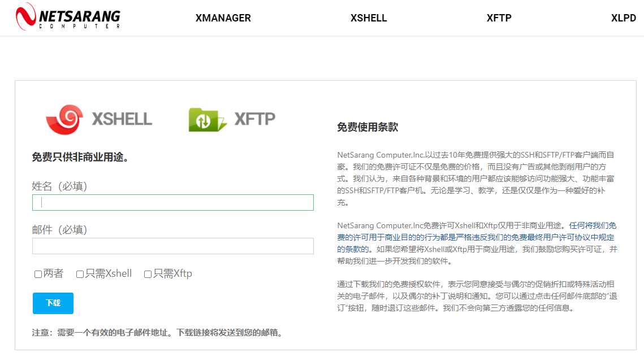Click the XFTP product name text beside folder
The height and width of the screenshot is (357, 644).
point(254,119)
